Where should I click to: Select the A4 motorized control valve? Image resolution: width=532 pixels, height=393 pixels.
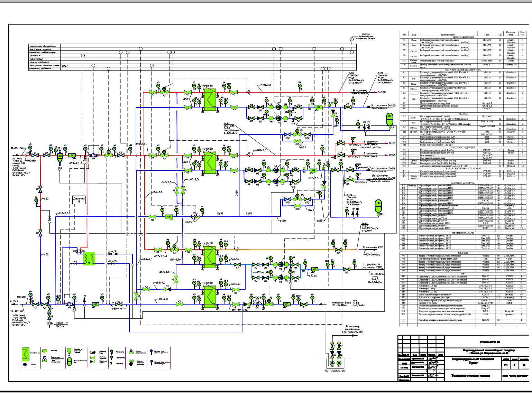tap(174, 250)
